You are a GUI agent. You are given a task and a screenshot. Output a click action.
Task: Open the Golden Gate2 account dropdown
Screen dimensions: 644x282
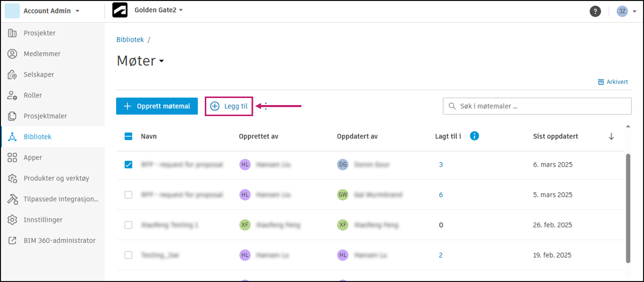[158, 10]
